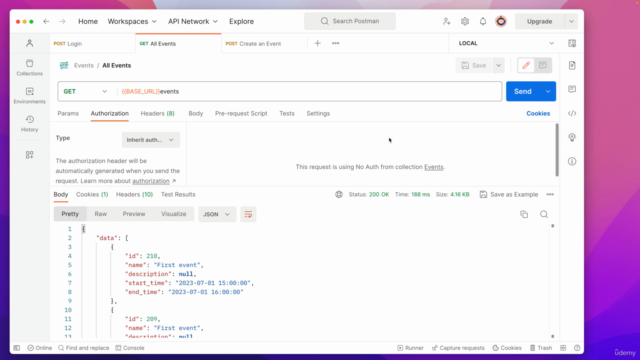
Task: Open Tests tab
Action: (287, 113)
